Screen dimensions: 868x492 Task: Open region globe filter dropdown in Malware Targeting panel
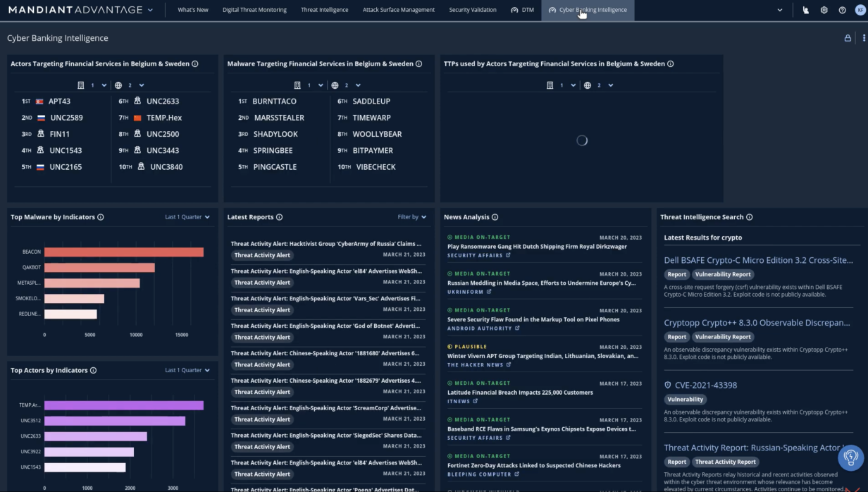tap(346, 85)
